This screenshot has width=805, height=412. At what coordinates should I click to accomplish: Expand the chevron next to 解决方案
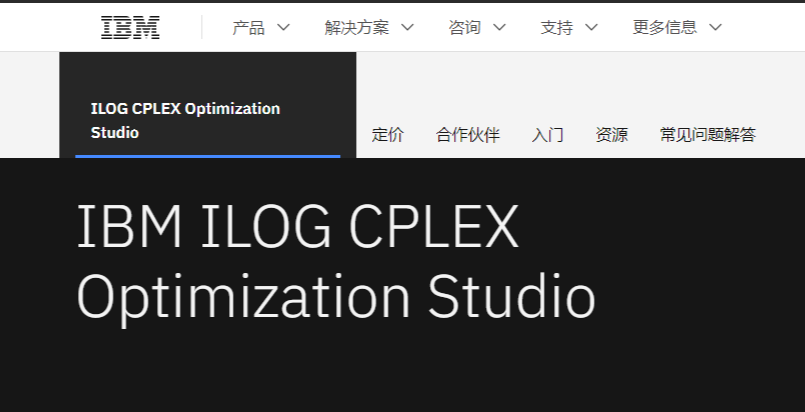407,27
